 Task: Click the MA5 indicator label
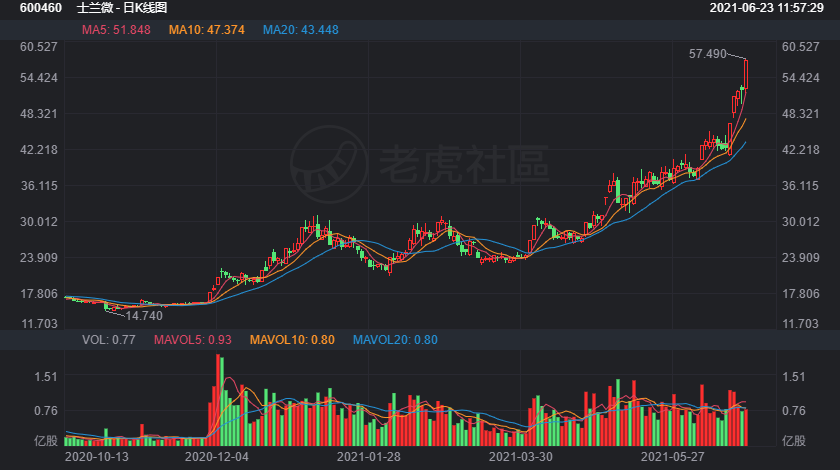(116, 30)
